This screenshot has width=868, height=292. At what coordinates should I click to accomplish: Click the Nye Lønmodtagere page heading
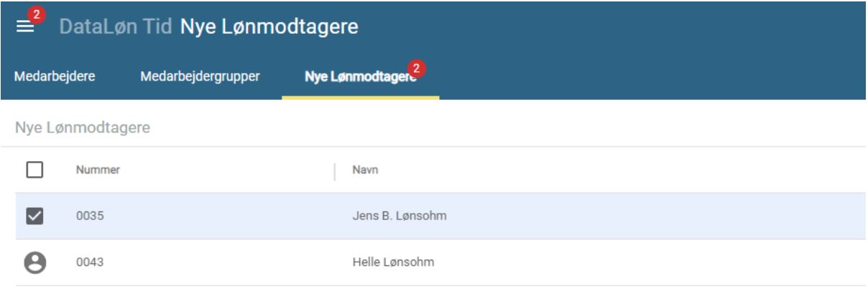269,27
